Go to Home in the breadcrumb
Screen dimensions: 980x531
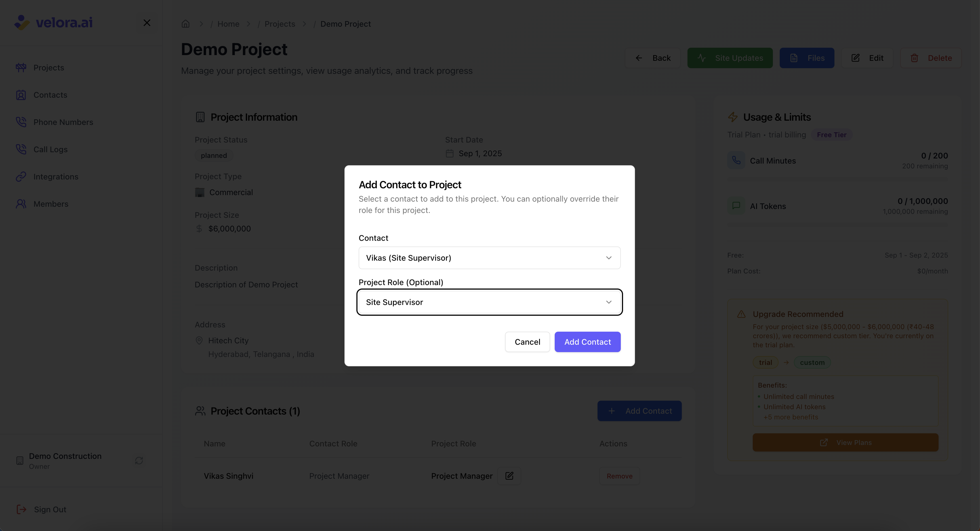coord(228,24)
